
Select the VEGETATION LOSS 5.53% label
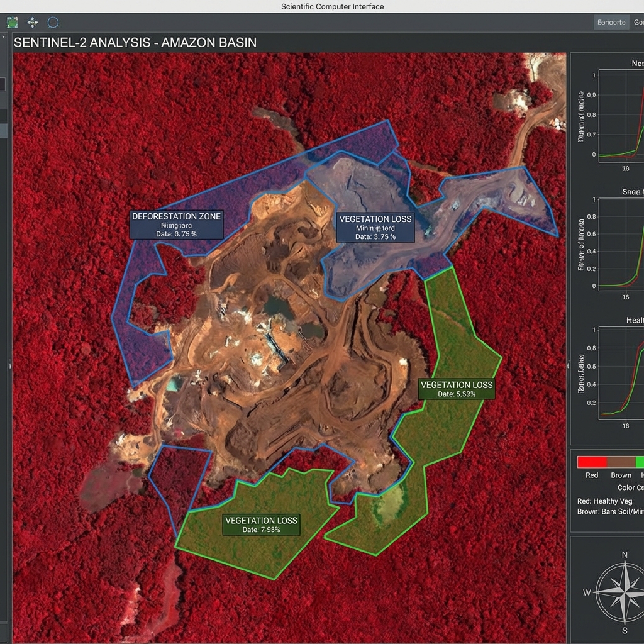[457, 389]
